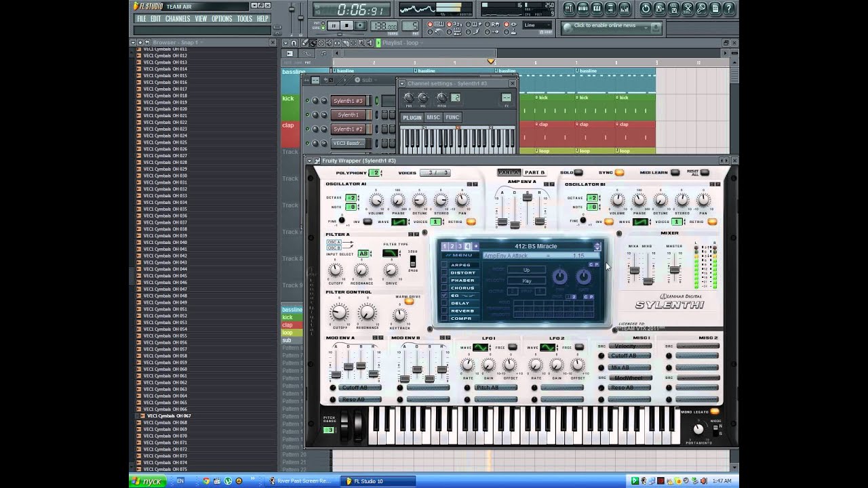868x488 pixels.
Task: Adjust the MASTER volume fader in Mixer
Action: 675,269
